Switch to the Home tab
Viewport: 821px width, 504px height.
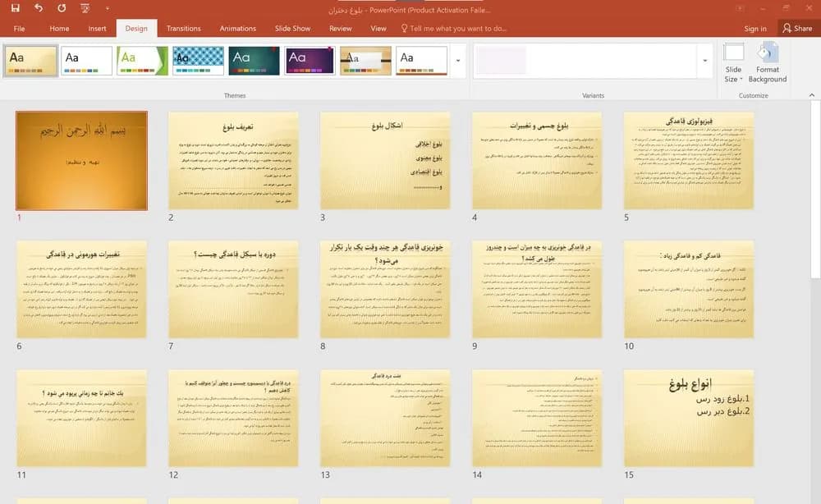pyautogui.click(x=59, y=28)
